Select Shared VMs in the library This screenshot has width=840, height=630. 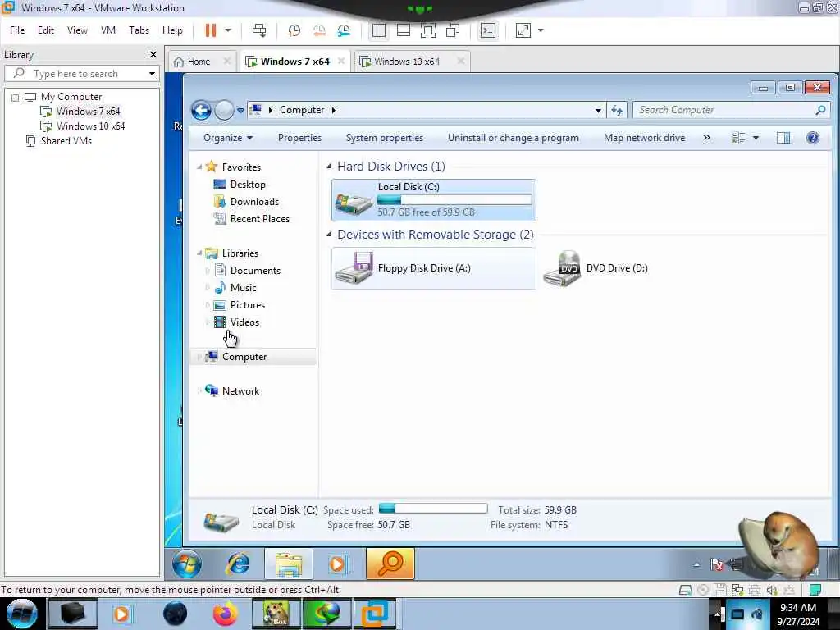[x=66, y=141]
